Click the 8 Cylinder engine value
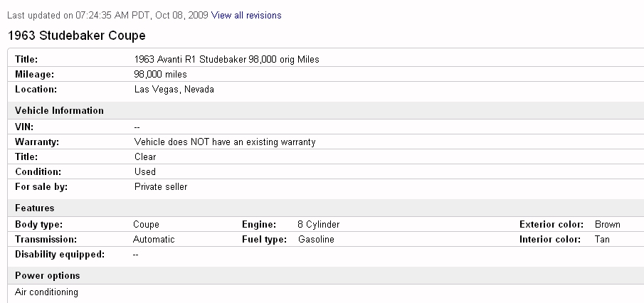The height and width of the screenshot is (303, 644). [x=319, y=225]
